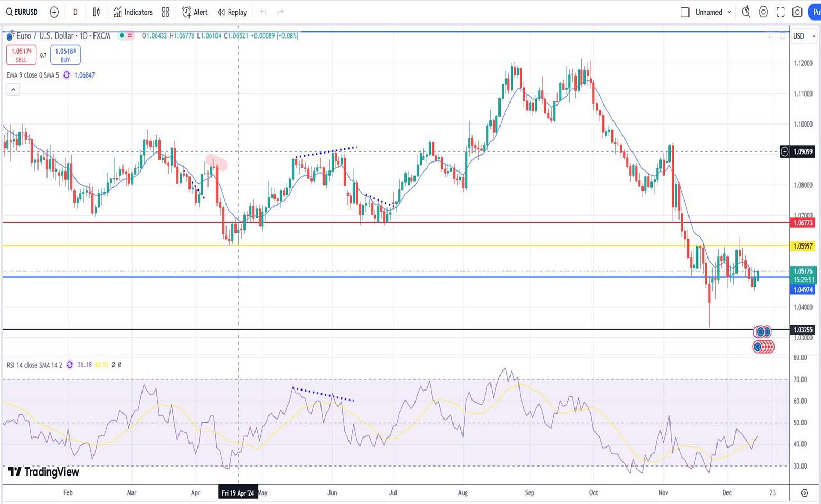Click the layout setup square icon
821x504 pixels.
point(685,12)
